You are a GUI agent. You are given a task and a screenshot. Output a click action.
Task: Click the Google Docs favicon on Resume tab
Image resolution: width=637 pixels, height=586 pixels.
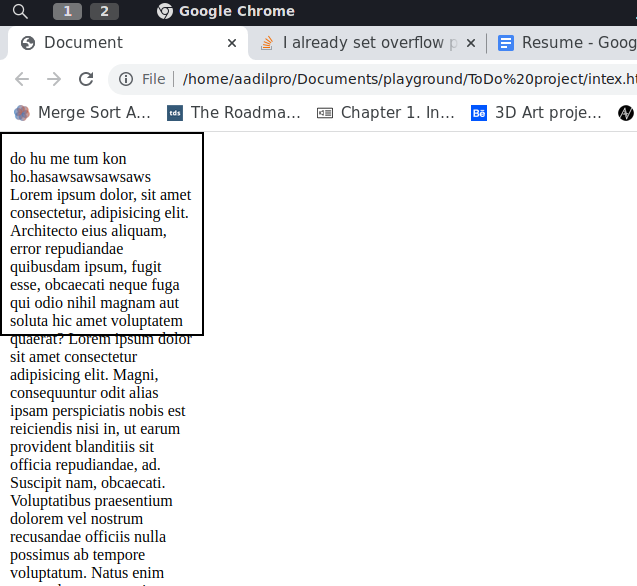[x=506, y=43]
